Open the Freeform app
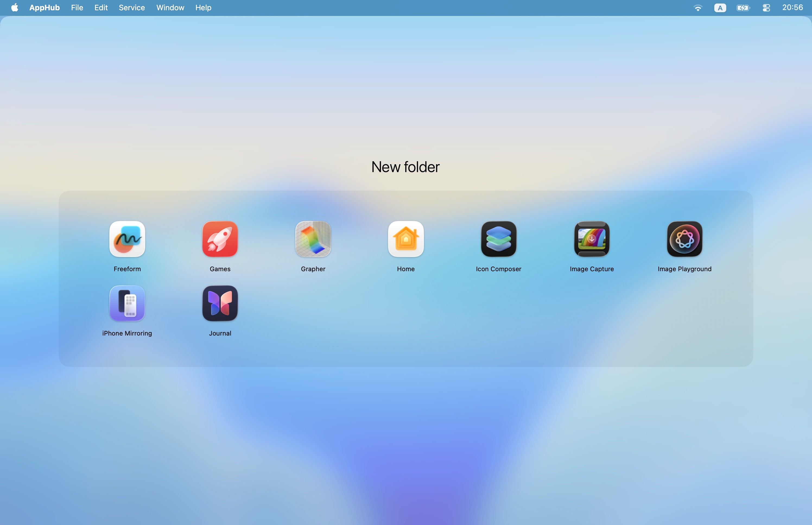The width and height of the screenshot is (812, 525). [x=127, y=239]
